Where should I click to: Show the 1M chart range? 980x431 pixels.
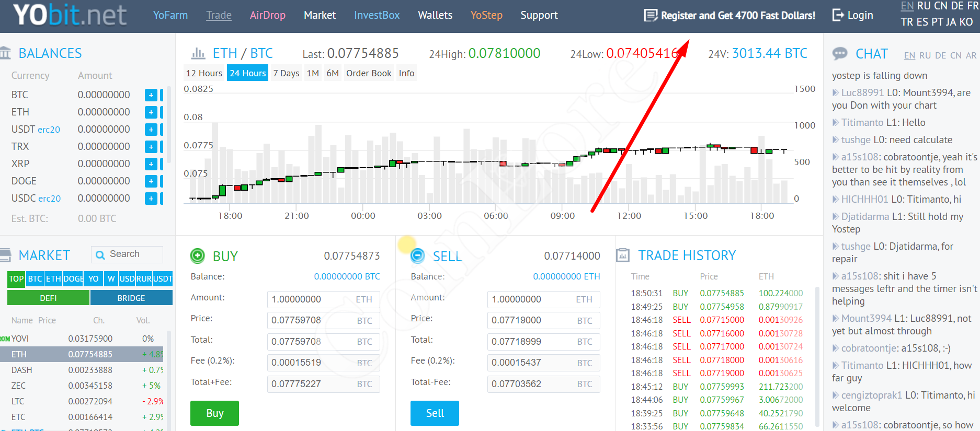[313, 73]
